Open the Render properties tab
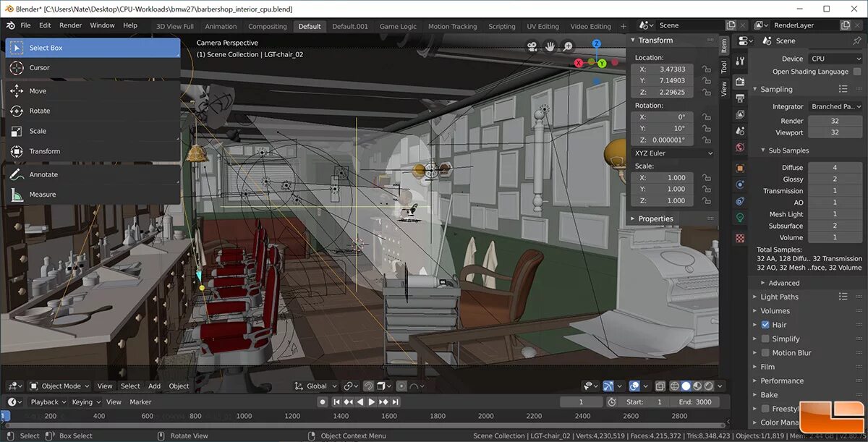Image resolution: width=868 pixels, height=442 pixels. click(x=740, y=81)
